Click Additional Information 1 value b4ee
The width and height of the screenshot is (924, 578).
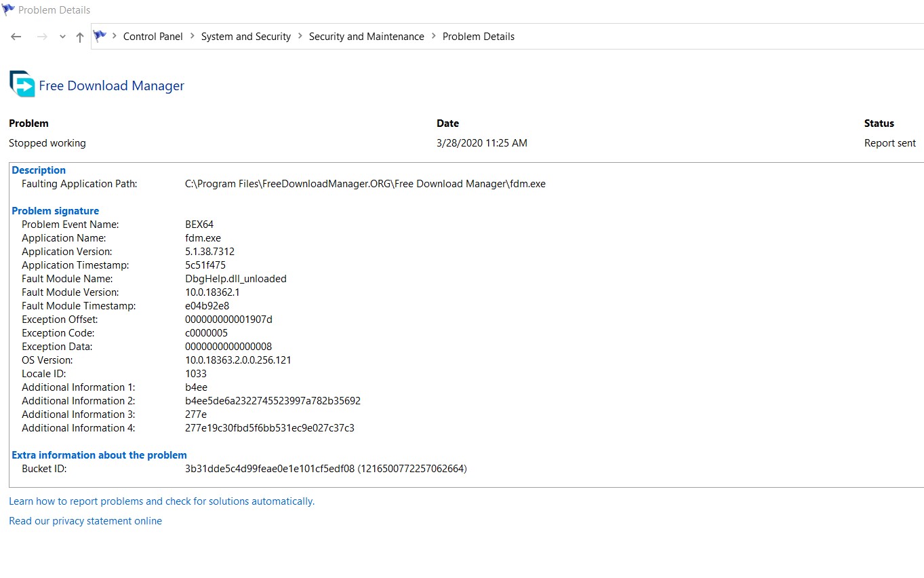pyautogui.click(x=197, y=387)
